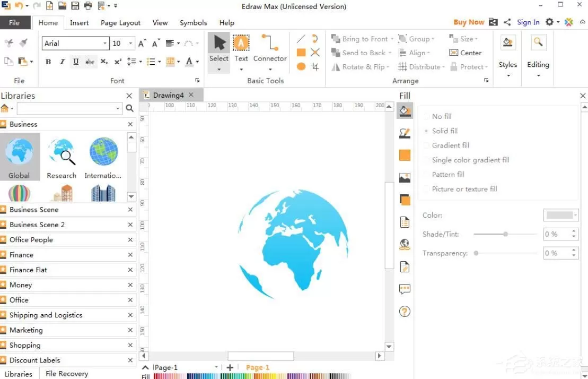
Task: Close the Finance Flat library
Action: 130,270
